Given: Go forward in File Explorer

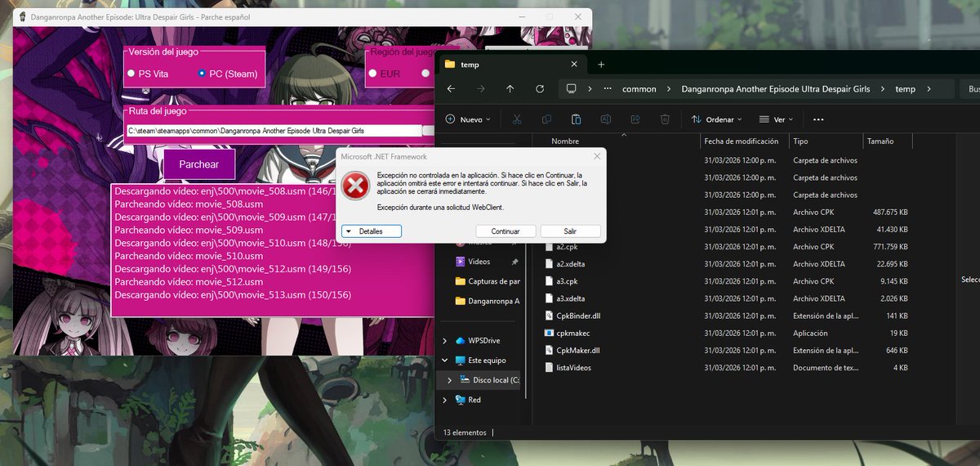Looking at the screenshot, I should tap(481, 89).
